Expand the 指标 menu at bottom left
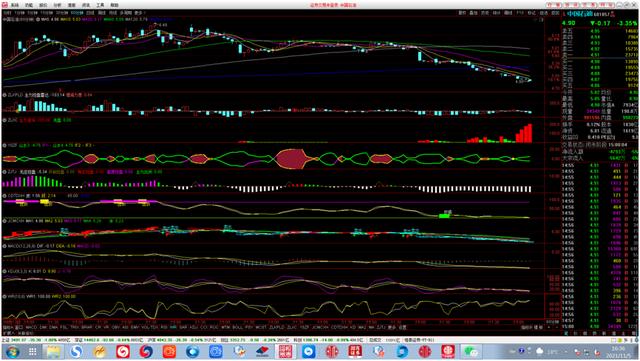640x361 pixels. tap(7, 328)
